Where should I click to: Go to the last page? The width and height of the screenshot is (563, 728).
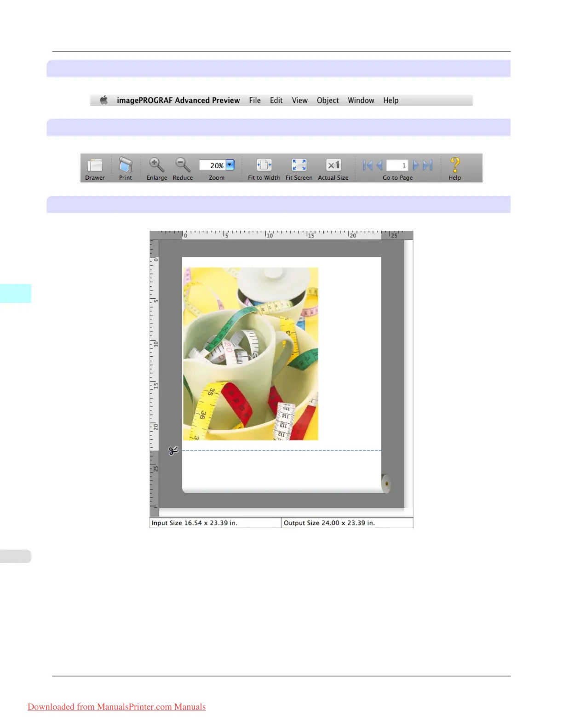(x=428, y=165)
